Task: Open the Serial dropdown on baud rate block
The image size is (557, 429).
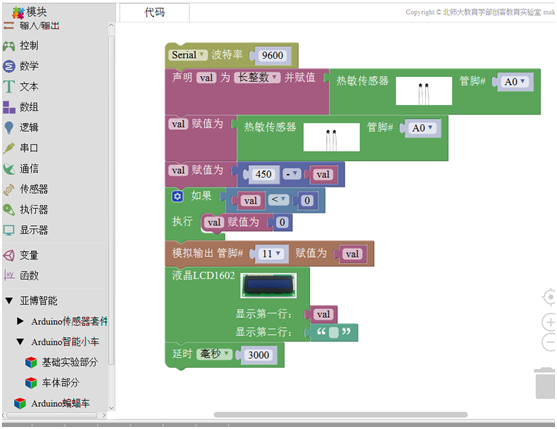Action: coord(188,55)
